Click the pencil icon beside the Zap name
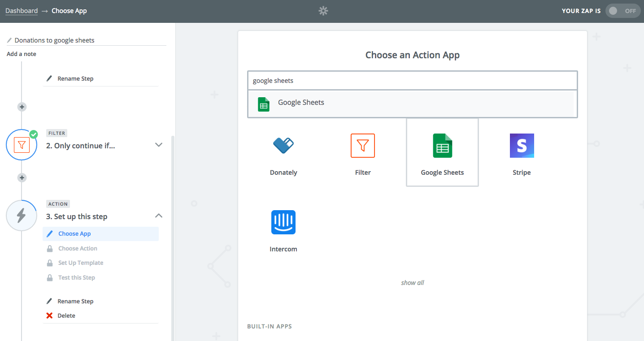Viewport: 644px width, 341px height. [9, 40]
